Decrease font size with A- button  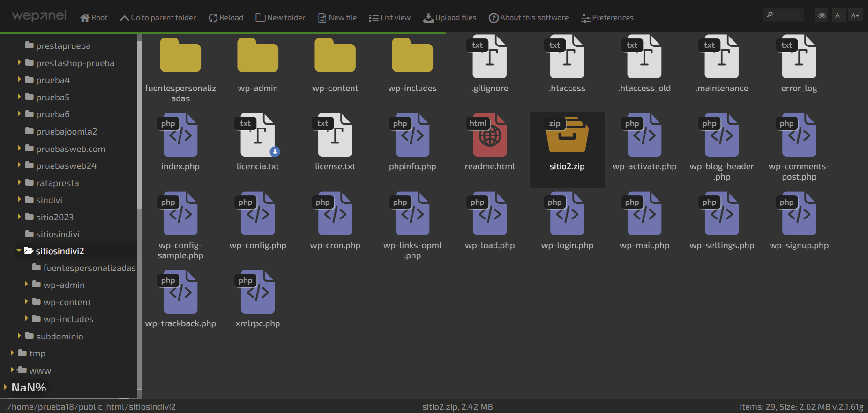(838, 15)
